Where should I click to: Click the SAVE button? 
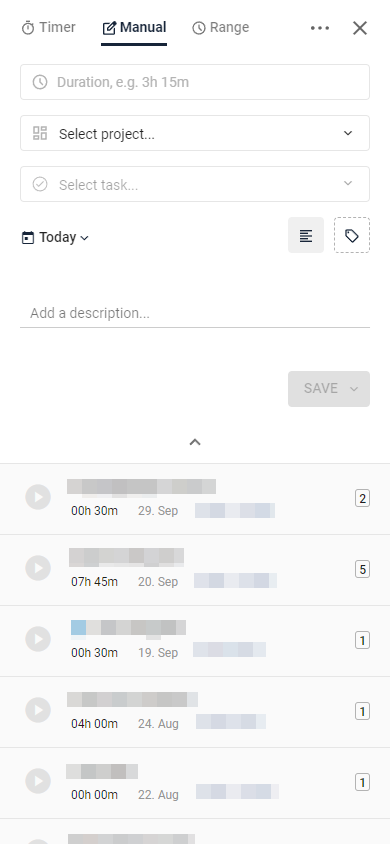(329, 389)
